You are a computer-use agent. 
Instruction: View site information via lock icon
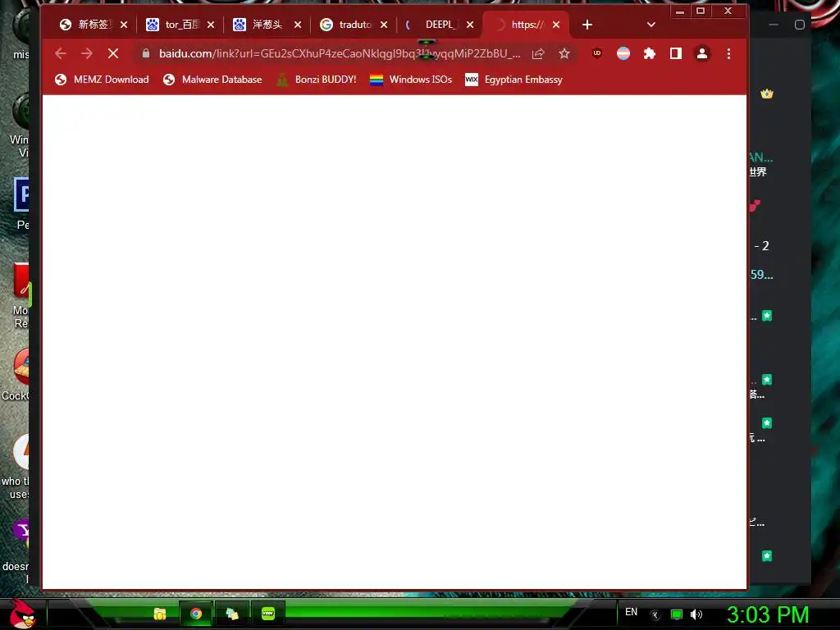pos(146,53)
